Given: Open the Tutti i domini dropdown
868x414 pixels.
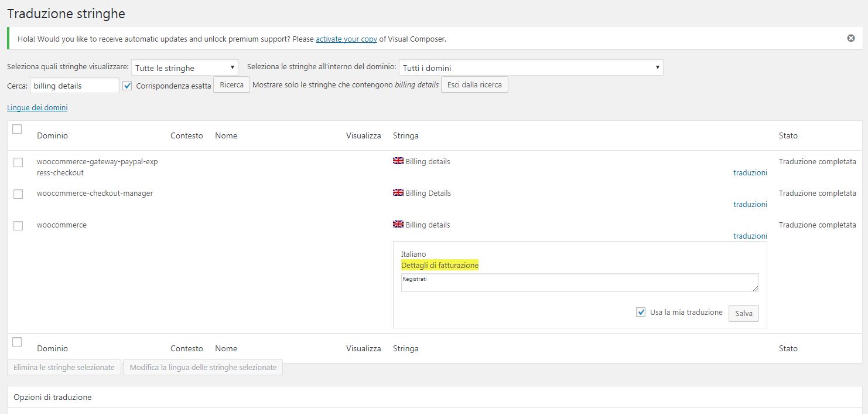Looking at the screenshot, I should click(x=531, y=68).
